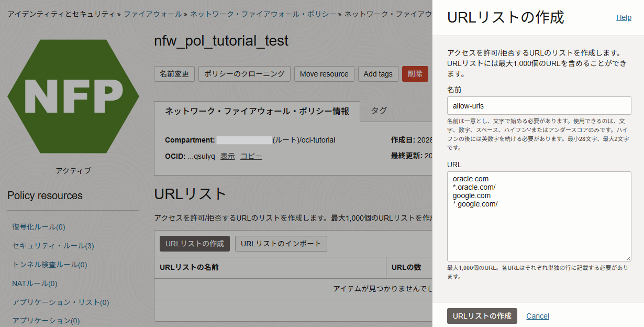The width and height of the screenshot is (644, 327).
Task: Open the Add tags button
Action: tap(378, 74)
